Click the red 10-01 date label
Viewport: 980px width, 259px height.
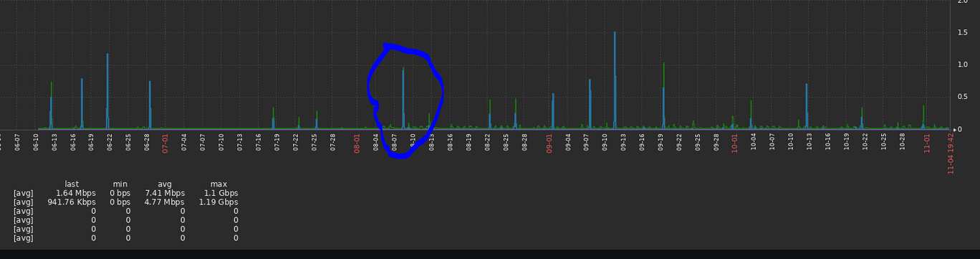pos(735,143)
